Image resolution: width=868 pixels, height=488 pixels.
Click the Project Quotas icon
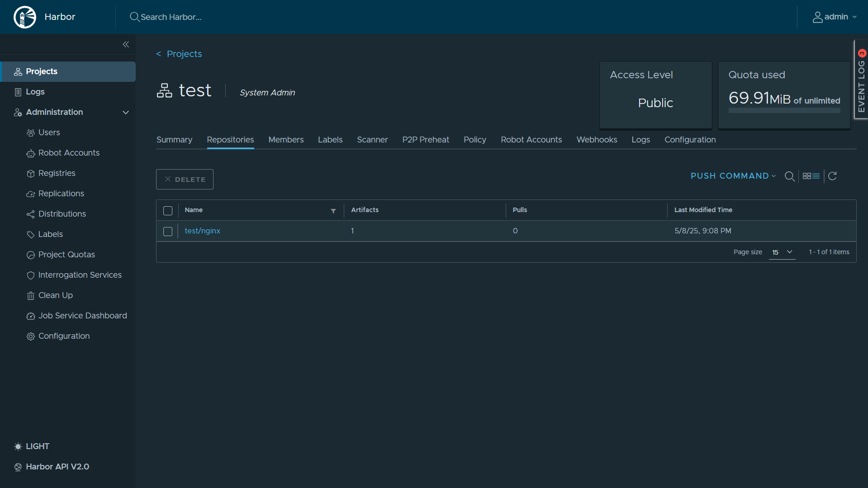31,255
